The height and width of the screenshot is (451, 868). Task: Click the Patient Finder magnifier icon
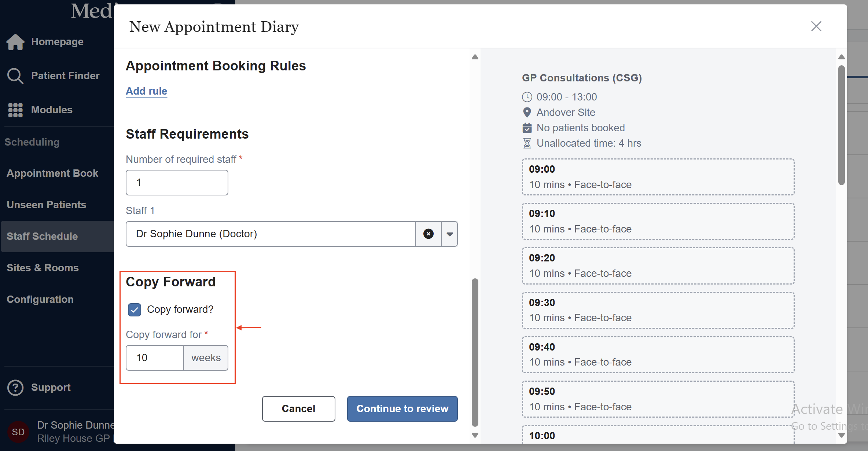pyautogui.click(x=15, y=76)
